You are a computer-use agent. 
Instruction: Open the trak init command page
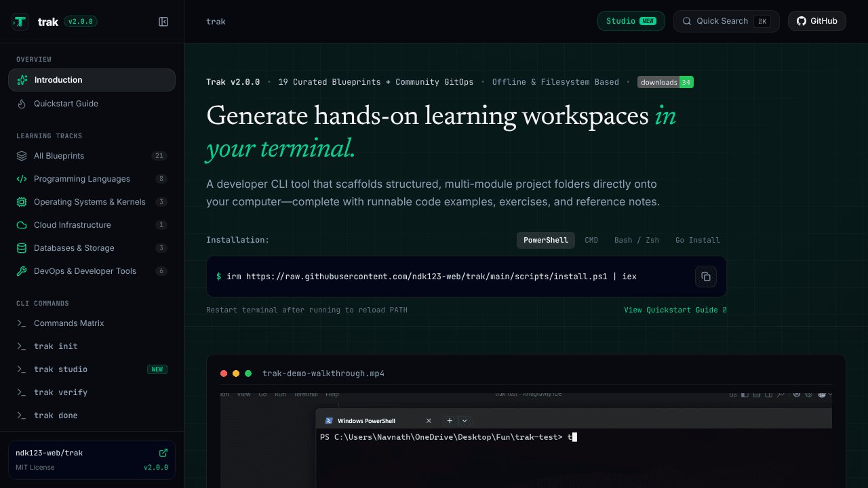coord(92,346)
